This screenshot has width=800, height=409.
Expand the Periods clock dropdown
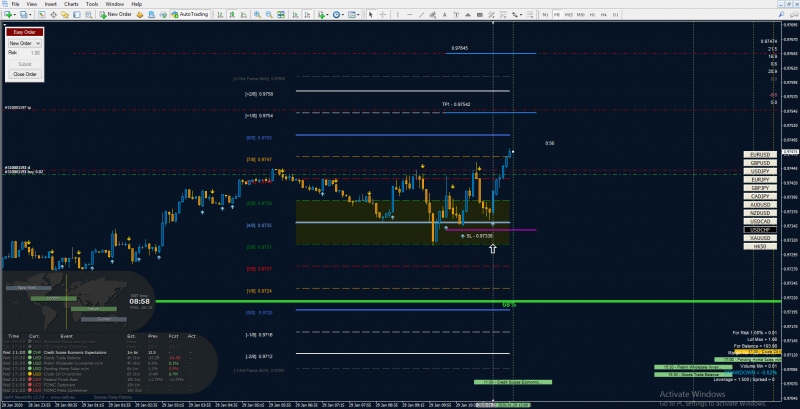tap(343, 15)
